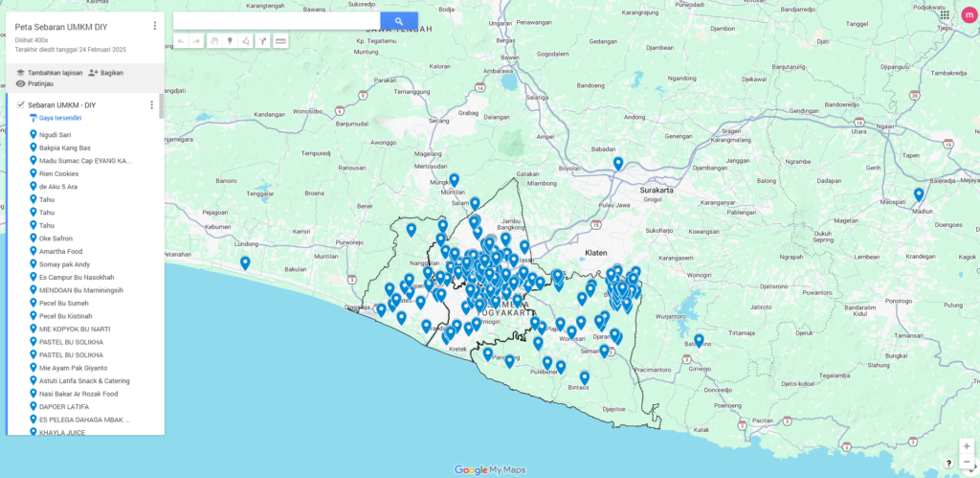Open Sebaran UMKM layer options menu
This screenshot has width=980, height=478.
[151, 104]
